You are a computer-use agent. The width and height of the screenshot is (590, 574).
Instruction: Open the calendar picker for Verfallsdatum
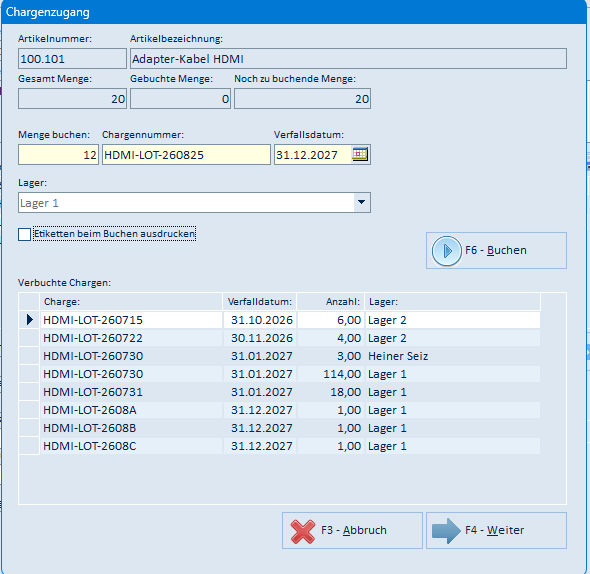[x=360, y=154]
